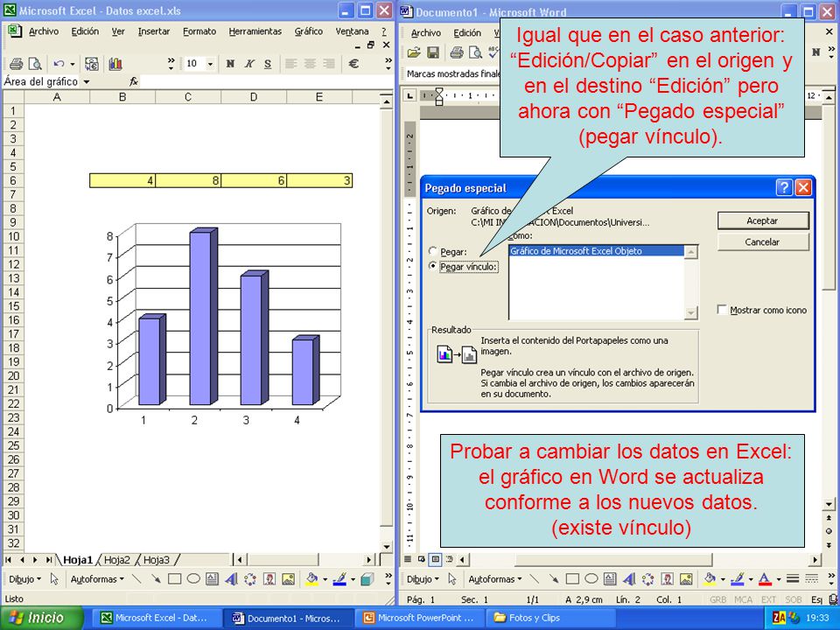Click the Line Style icon in Word drawing toolbar
The height and width of the screenshot is (630, 840).
pyautogui.click(x=793, y=579)
